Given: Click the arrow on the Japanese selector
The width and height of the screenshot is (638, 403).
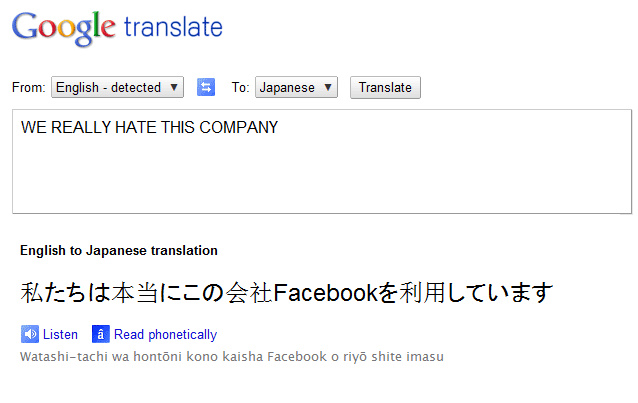Looking at the screenshot, I should click(x=329, y=87).
